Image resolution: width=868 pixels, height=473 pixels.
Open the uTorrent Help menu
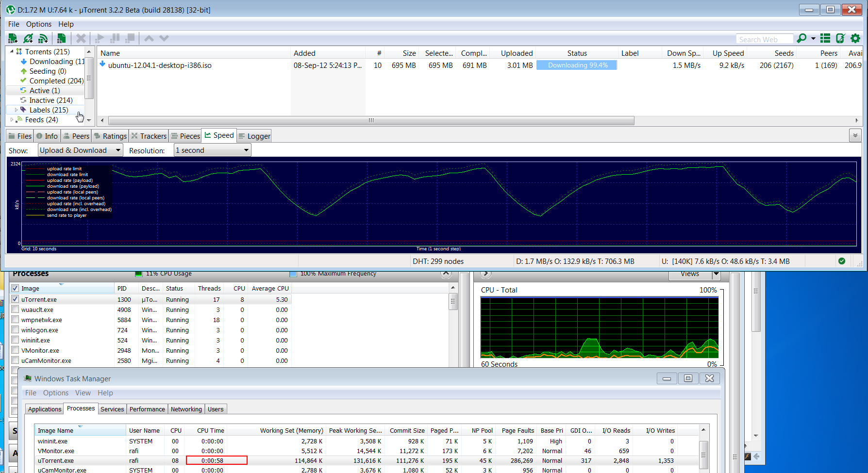(x=66, y=24)
